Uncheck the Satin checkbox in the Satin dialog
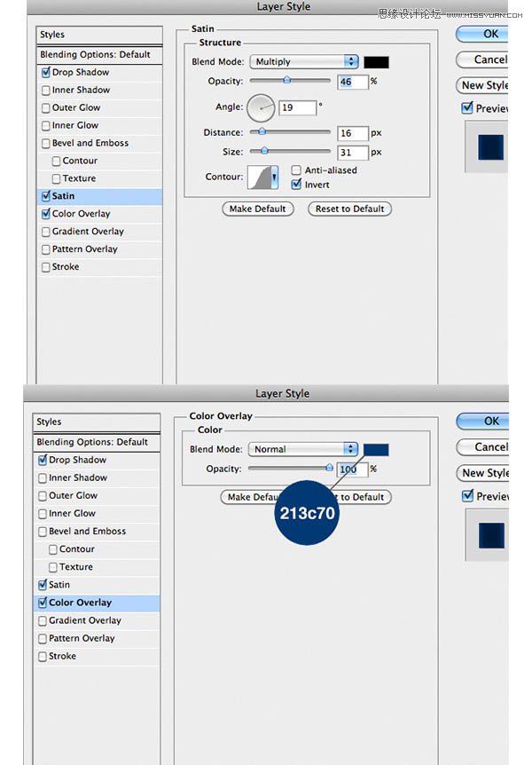Screen dimensions: 532x765 (x=46, y=196)
